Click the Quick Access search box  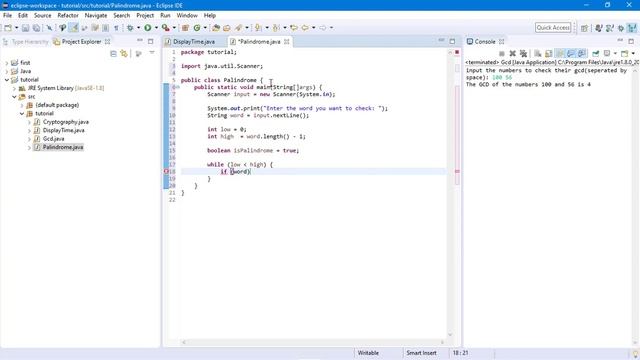coord(553,28)
